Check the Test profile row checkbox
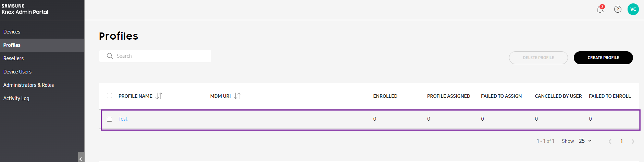Image resolution: width=644 pixels, height=162 pixels. [x=110, y=119]
